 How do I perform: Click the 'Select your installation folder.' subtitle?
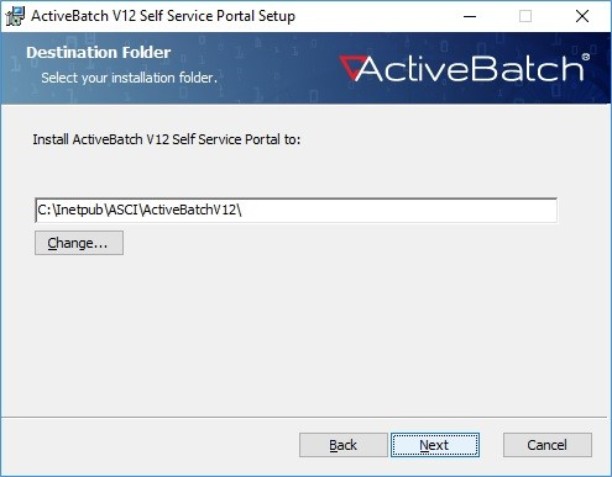[129, 78]
